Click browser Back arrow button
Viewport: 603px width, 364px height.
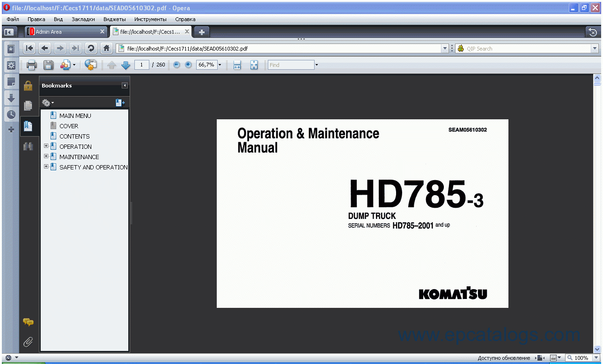tap(45, 48)
